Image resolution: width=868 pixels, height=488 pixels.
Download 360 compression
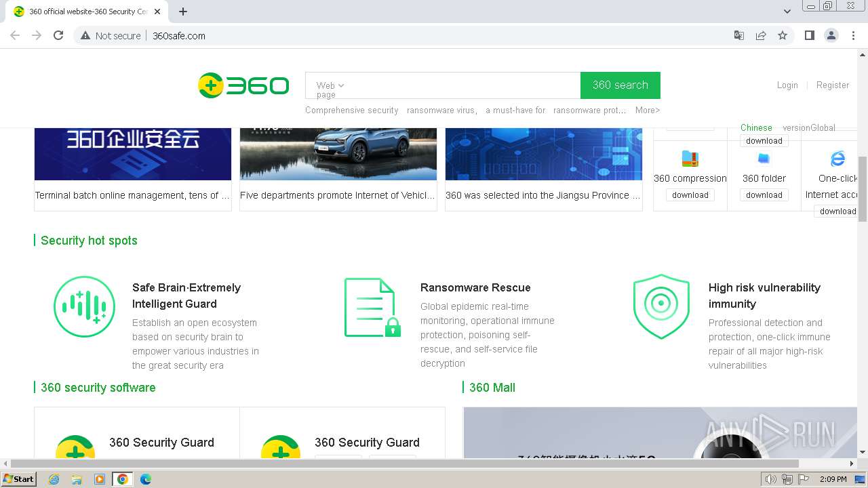[690, 195]
